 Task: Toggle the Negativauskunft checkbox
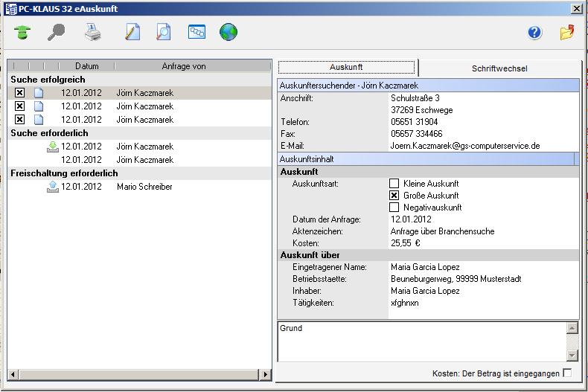pos(394,208)
